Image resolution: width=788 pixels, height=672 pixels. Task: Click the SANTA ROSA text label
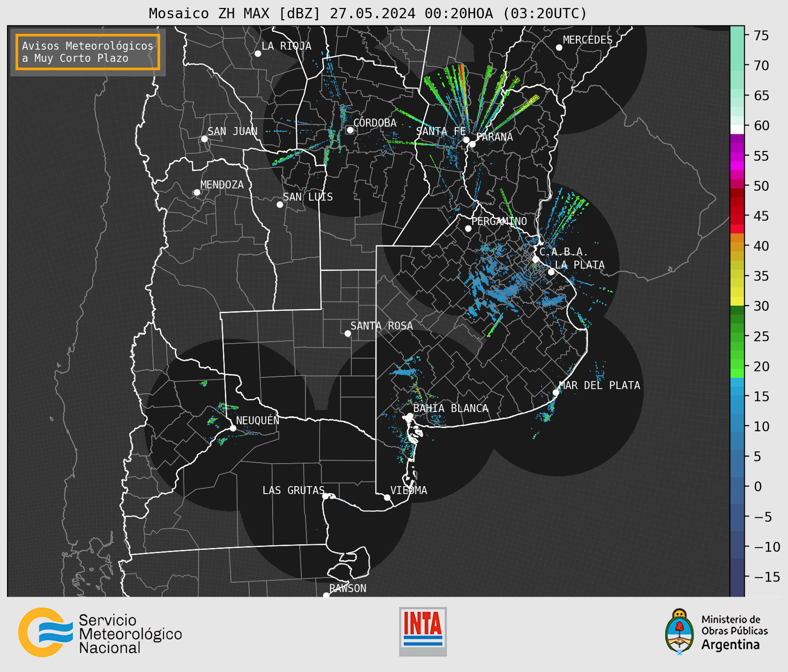382,326
